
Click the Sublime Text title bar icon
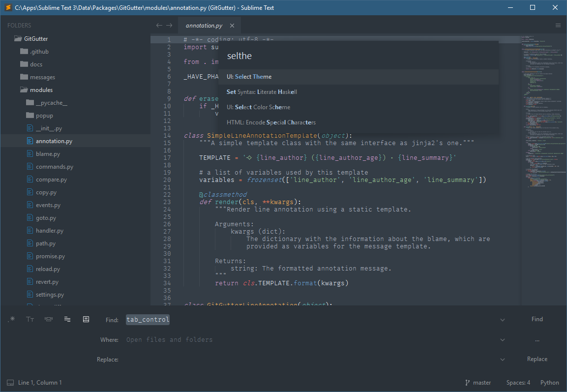tap(8, 7)
